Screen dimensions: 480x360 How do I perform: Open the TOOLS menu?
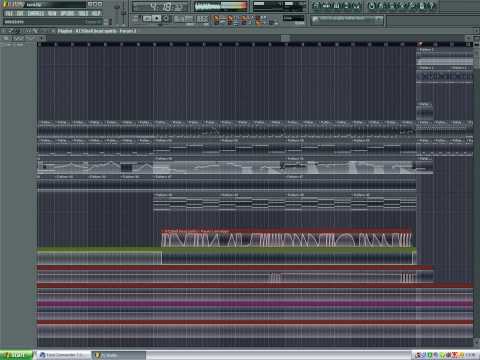point(83,14)
